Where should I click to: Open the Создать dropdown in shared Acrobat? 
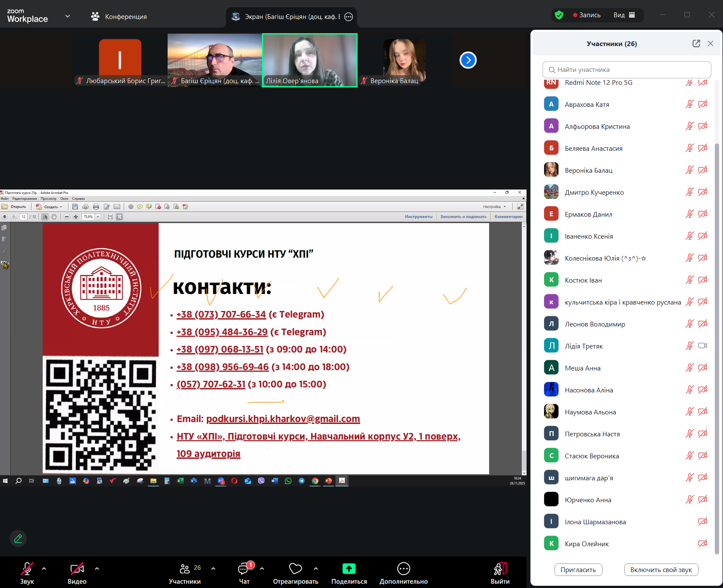click(x=49, y=207)
